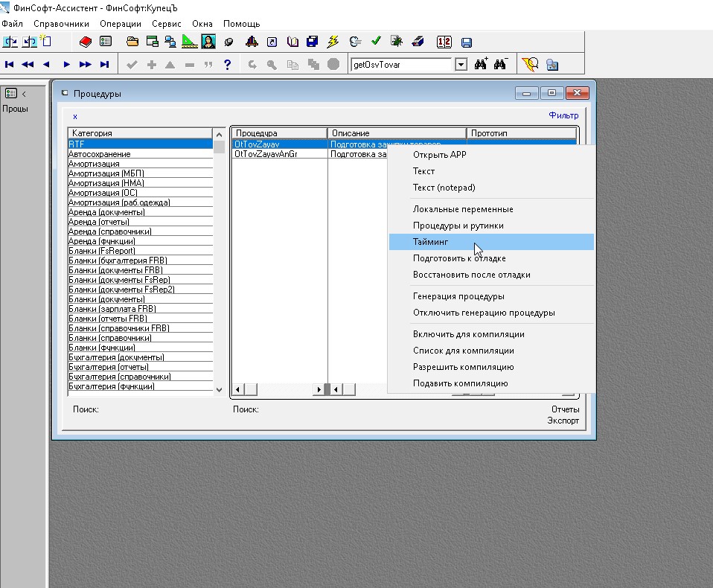Viewport: 713px width, 588px height.
Task: Click the red book icon in toolbar
Action: (85, 42)
